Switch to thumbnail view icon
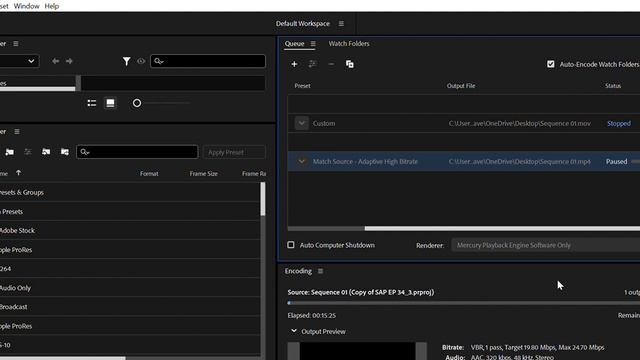 point(110,103)
